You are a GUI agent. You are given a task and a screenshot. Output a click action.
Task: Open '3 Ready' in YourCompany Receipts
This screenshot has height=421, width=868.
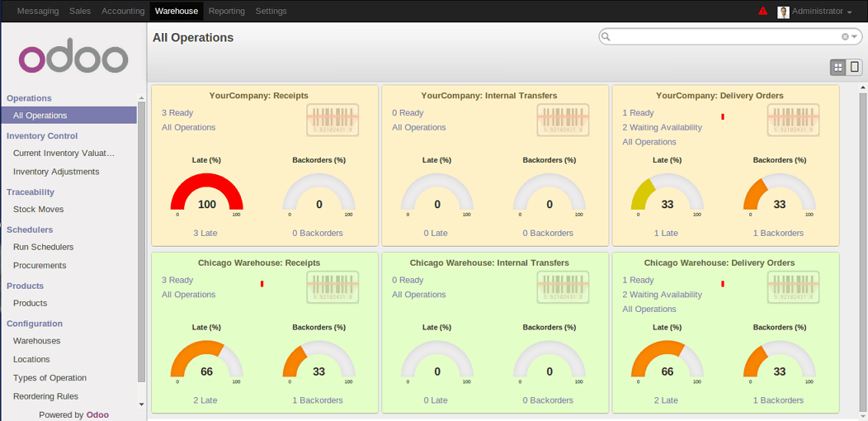pyautogui.click(x=177, y=113)
